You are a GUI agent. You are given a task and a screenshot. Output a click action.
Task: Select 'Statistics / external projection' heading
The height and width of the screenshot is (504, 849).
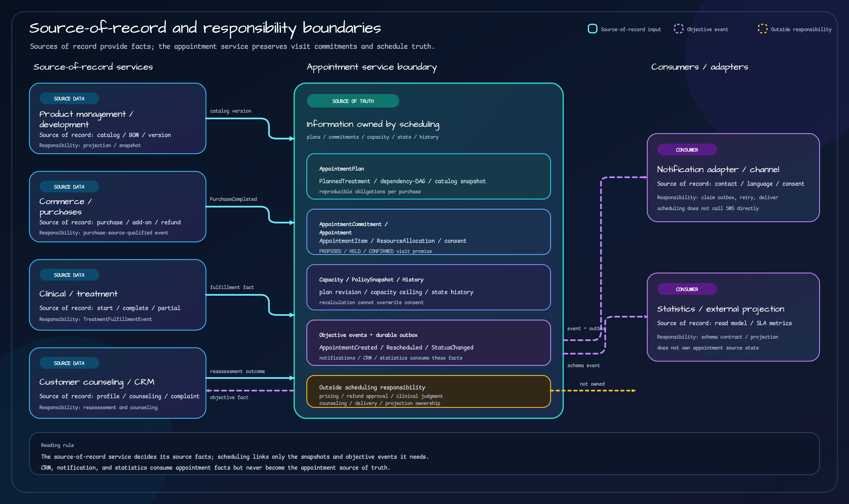click(721, 309)
